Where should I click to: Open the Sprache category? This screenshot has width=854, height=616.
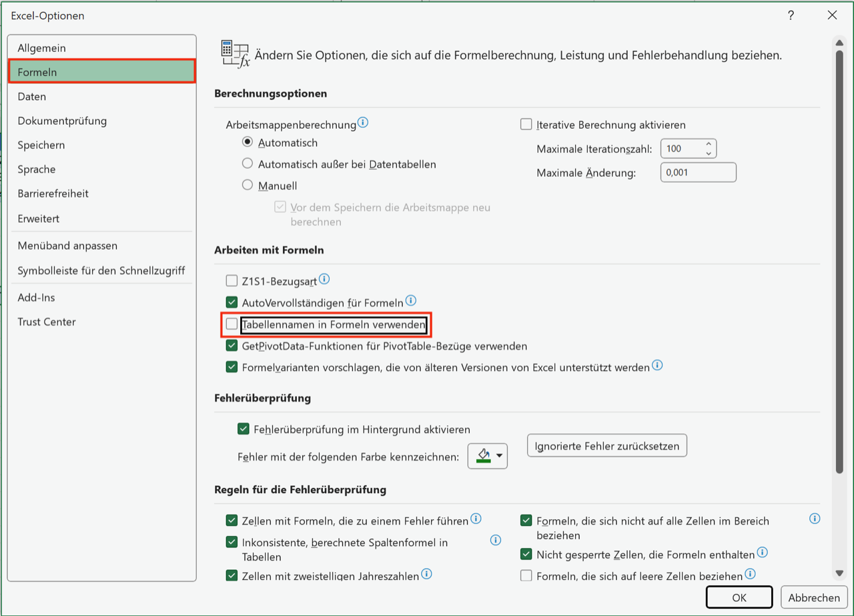tap(101, 170)
